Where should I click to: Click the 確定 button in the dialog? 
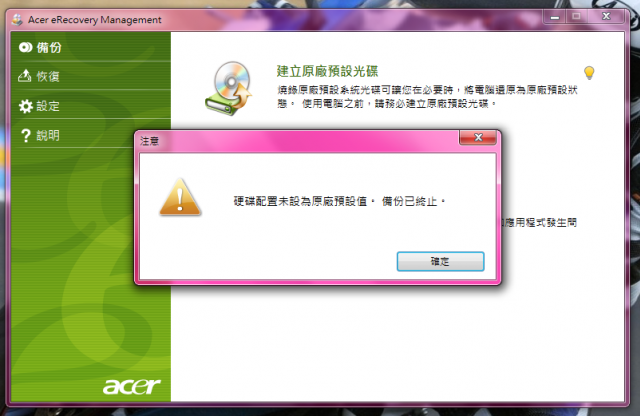[x=440, y=261]
